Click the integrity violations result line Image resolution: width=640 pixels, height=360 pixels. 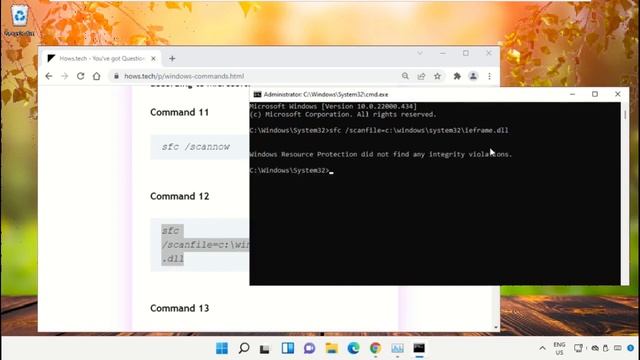point(380,154)
